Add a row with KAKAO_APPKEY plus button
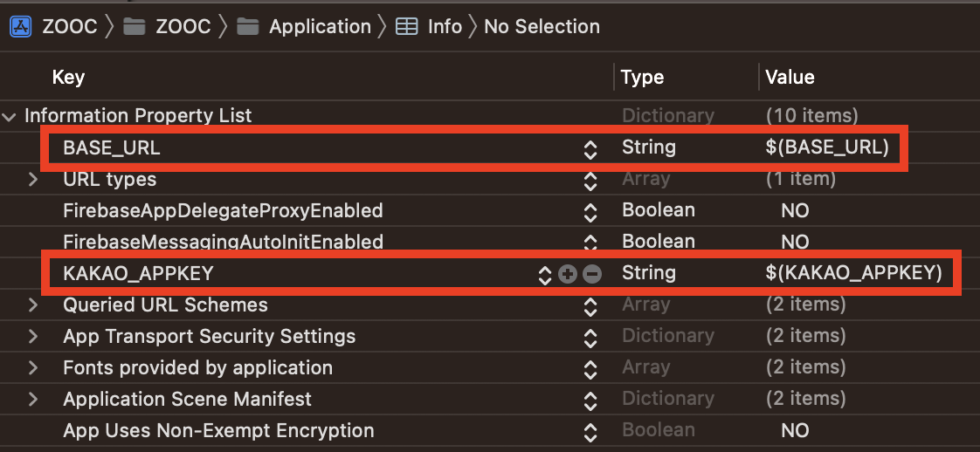This screenshot has height=452, width=980. (x=568, y=274)
